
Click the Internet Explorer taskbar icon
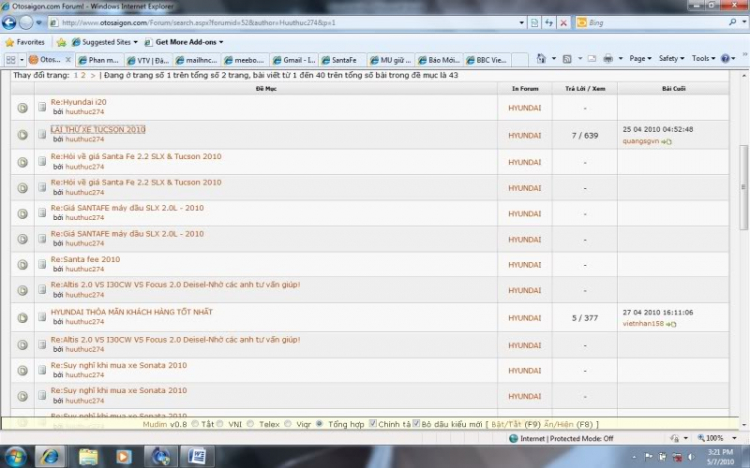[49, 456]
